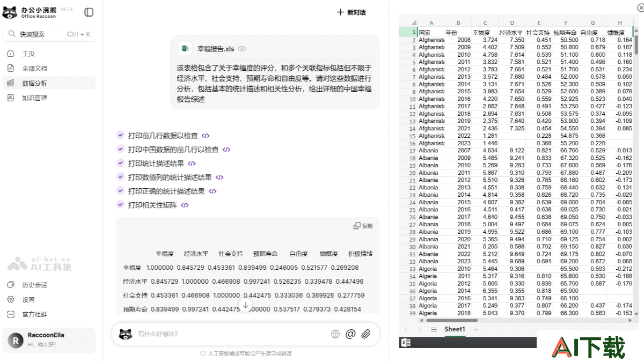Image resolution: width=644 pixels, height=362 pixels.
Task: Click the Excel icon in the bottom bar
Action: [406, 342]
